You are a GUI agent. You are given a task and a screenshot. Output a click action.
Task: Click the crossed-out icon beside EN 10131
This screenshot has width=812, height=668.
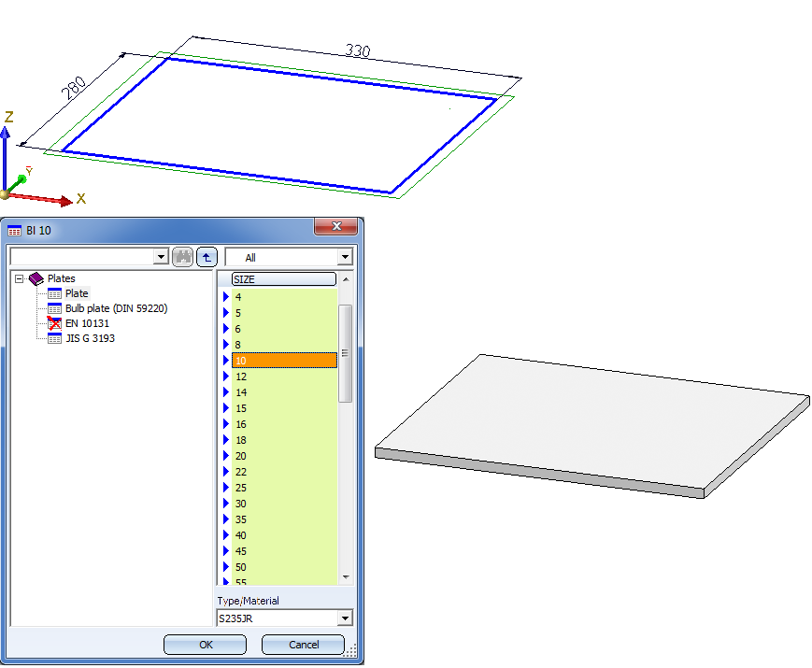pos(54,323)
